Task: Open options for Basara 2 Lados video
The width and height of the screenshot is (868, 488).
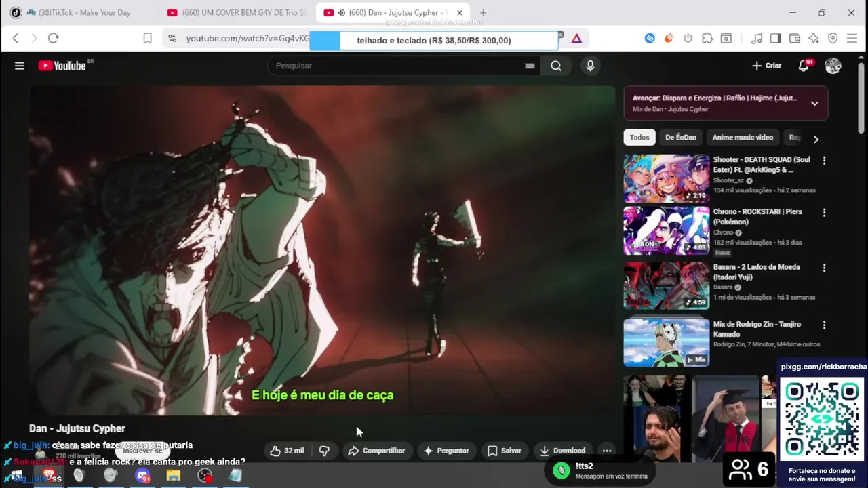Action: (x=824, y=268)
